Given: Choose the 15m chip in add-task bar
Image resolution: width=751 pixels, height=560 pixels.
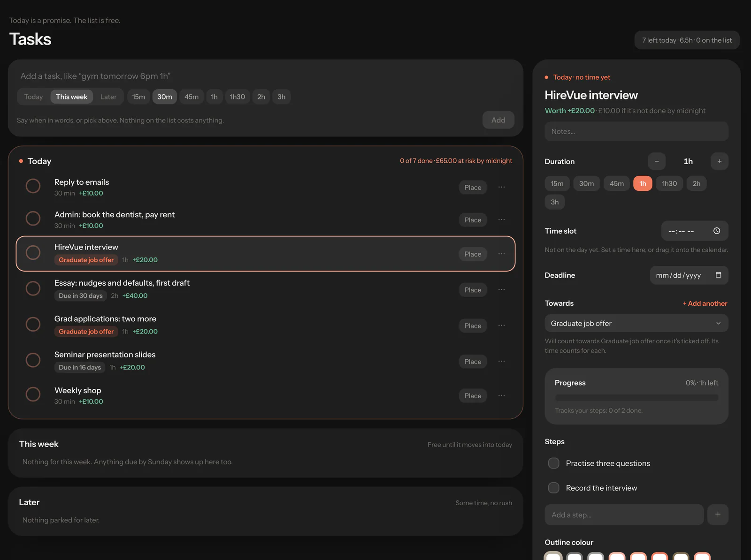Looking at the screenshot, I should (x=138, y=97).
